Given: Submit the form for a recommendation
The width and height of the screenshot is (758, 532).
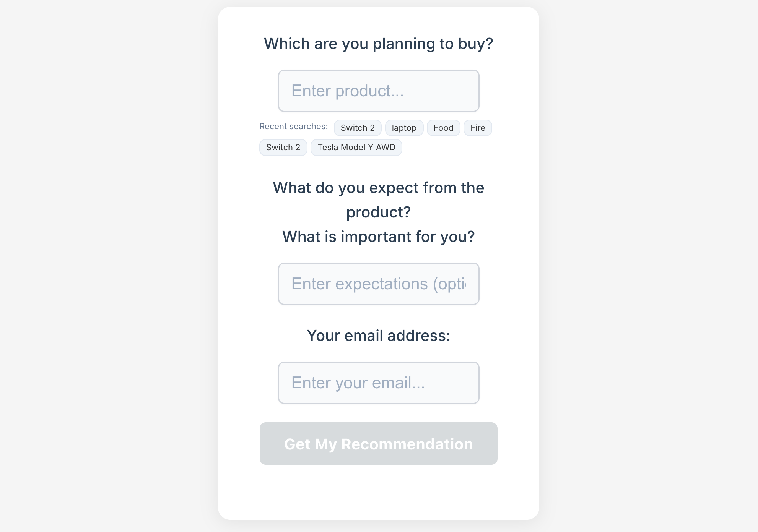Looking at the screenshot, I should pos(378,444).
